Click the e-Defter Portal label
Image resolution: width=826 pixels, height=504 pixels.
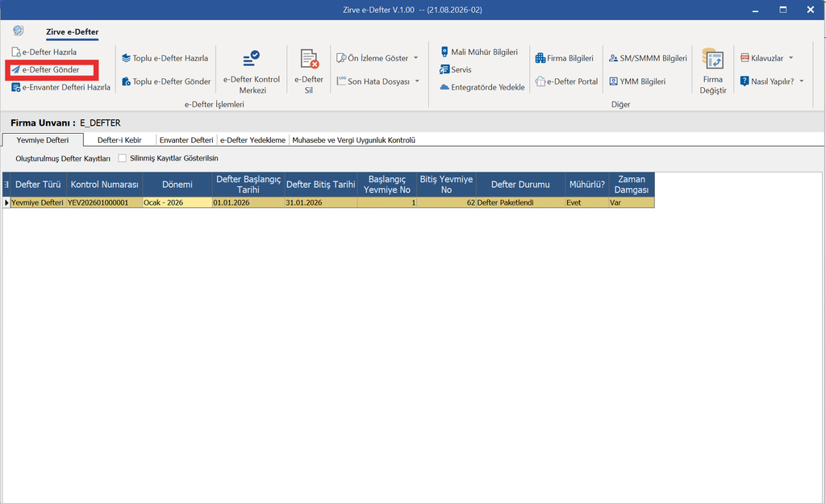point(572,81)
